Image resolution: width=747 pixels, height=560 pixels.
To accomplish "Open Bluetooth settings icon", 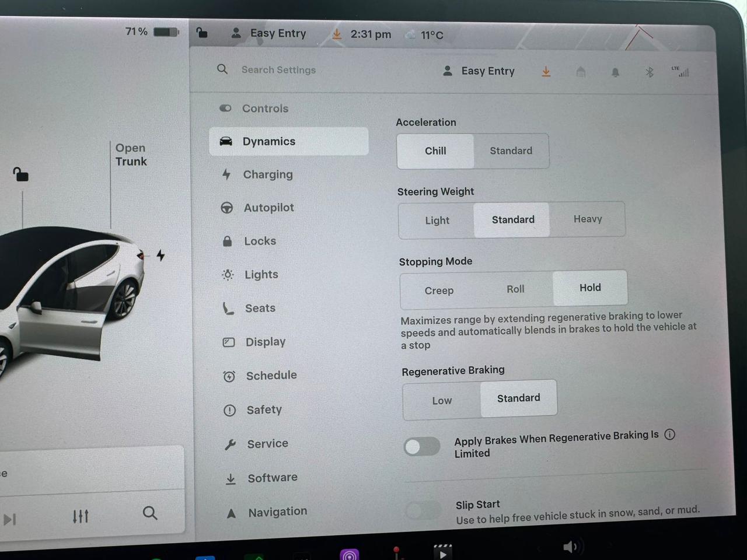I will click(x=650, y=72).
